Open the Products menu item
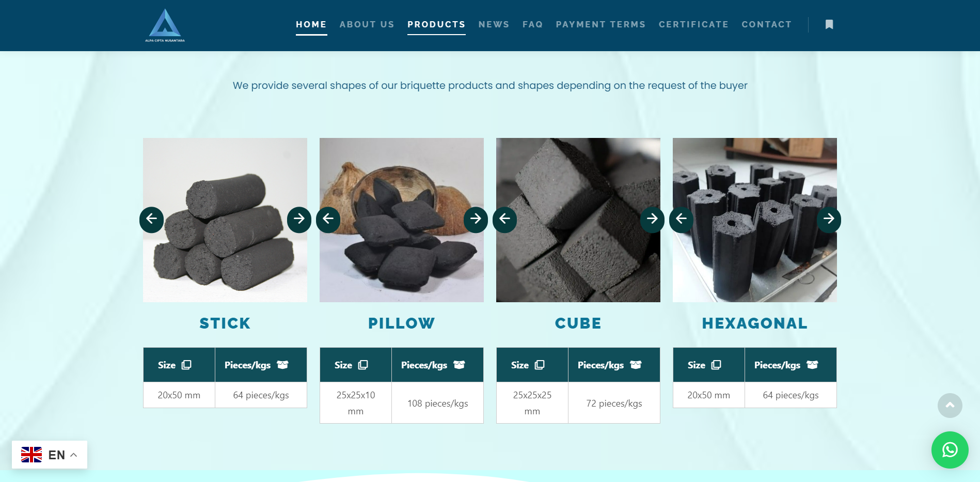Screen dimensions: 980x482 coord(436,24)
